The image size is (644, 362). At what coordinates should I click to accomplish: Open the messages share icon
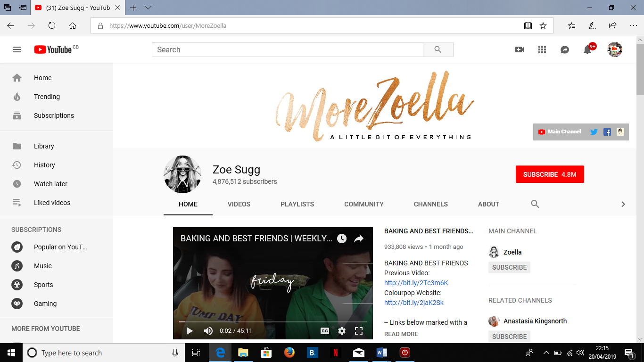pyautogui.click(x=565, y=49)
